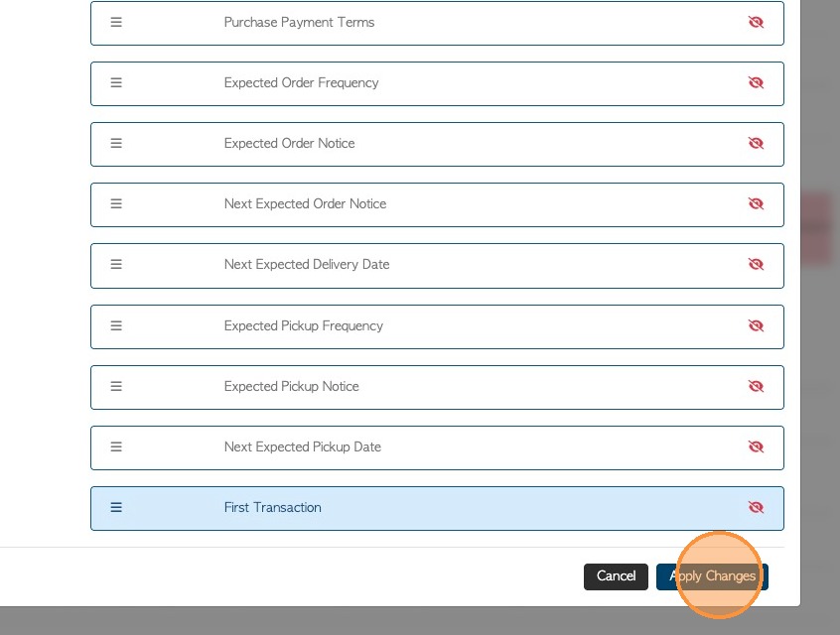Toggle visibility of Expected Order Frequency
840x635 pixels.
756,82
